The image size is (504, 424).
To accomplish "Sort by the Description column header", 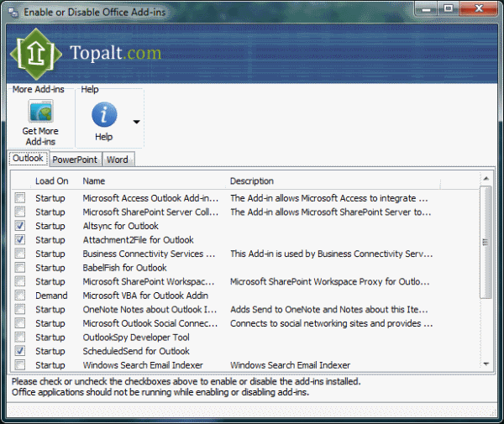I will pyautogui.click(x=252, y=181).
